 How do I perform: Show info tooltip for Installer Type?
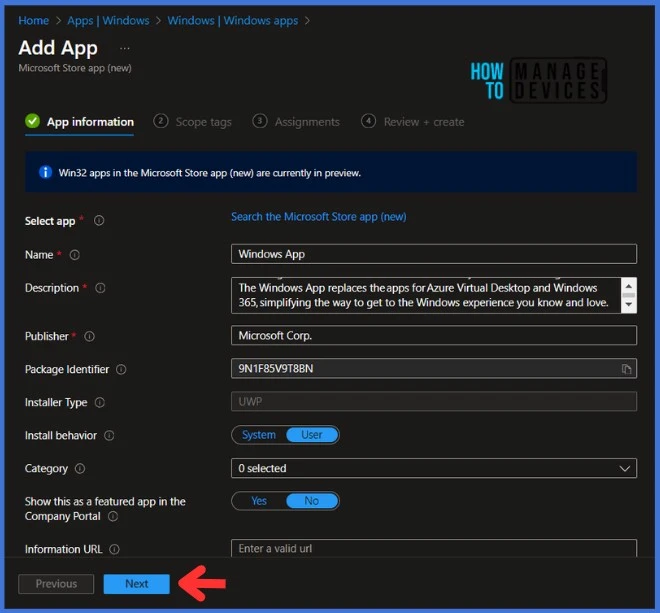tap(99, 402)
